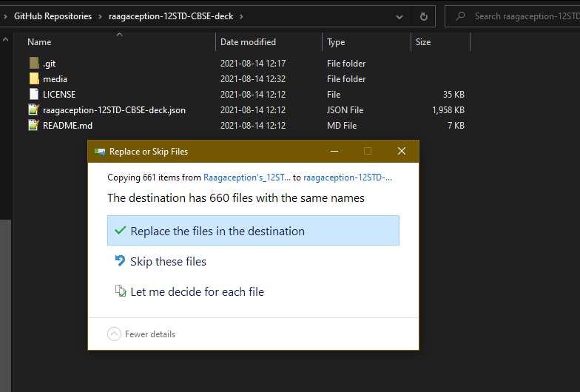The width and height of the screenshot is (580, 392).
Task: Choose Skip these files option
Action: click(x=168, y=262)
